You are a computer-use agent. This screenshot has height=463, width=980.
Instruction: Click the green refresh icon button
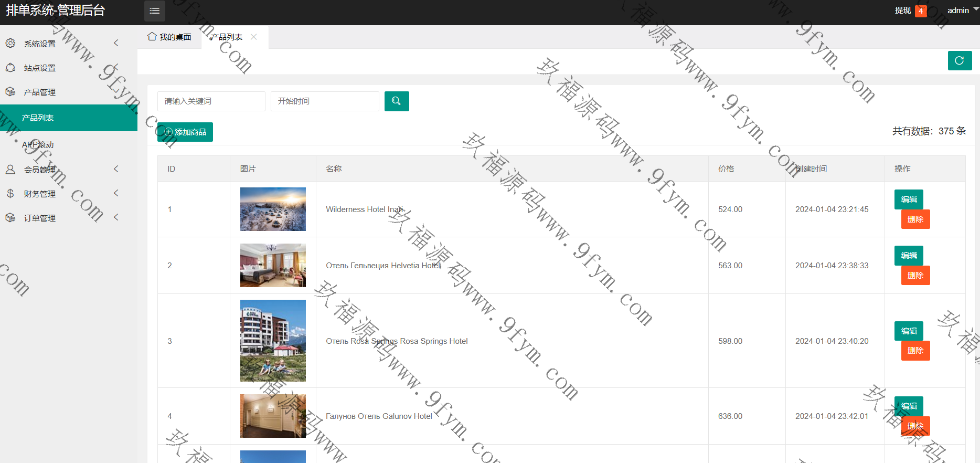coord(960,61)
